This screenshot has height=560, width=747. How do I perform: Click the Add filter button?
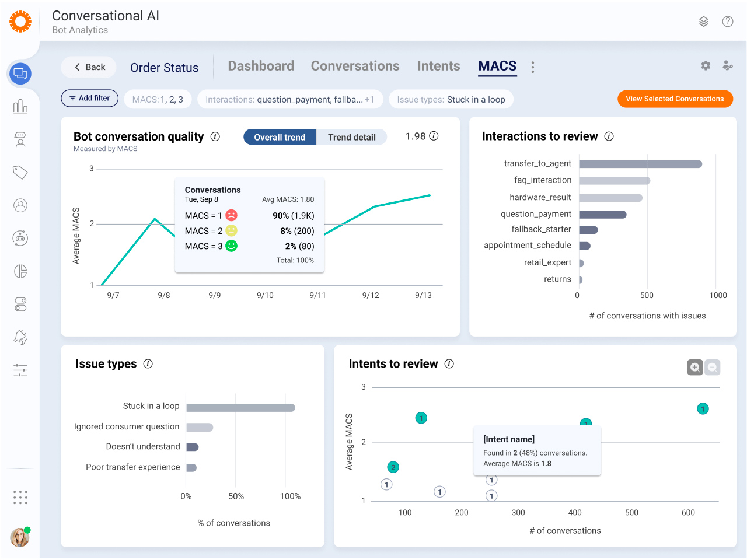[x=89, y=99]
